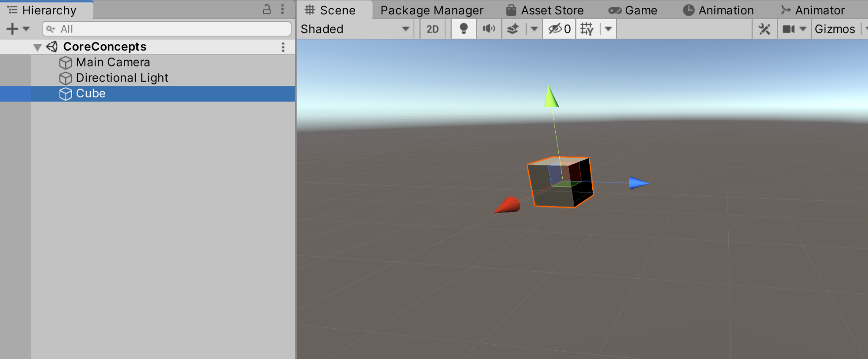This screenshot has width=868, height=359.
Task: Click the Hierarchy search field
Action: (167, 29)
